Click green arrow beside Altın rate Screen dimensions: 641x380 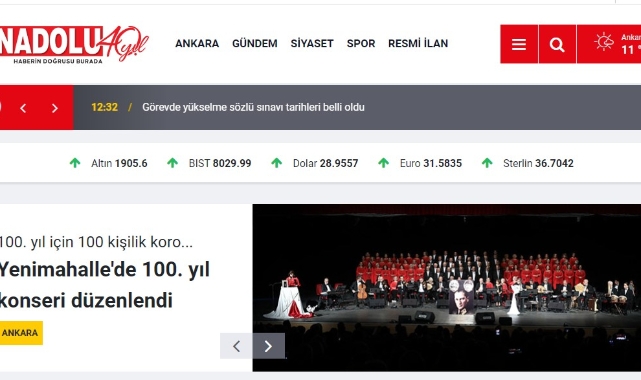[x=75, y=163]
